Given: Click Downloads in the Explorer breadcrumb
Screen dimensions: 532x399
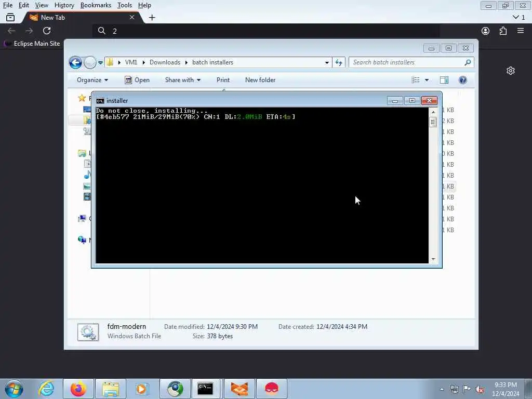Looking at the screenshot, I should [x=165, y=62].
